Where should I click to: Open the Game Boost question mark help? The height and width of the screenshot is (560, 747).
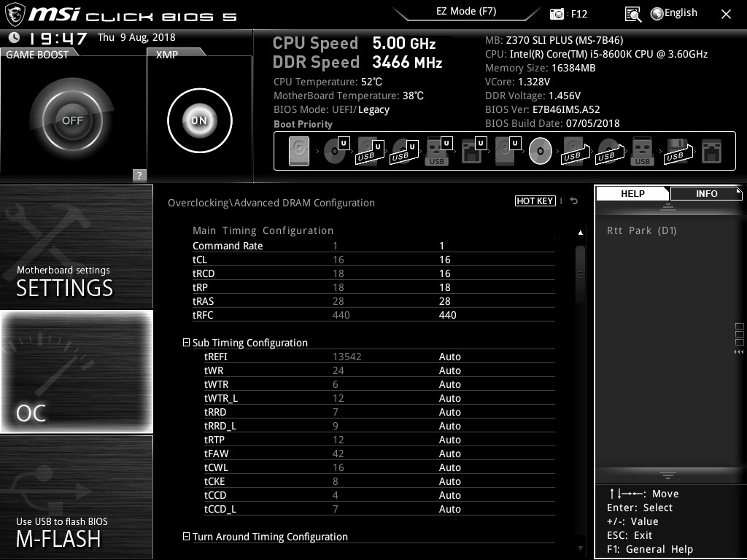click(x=139, y=175)
